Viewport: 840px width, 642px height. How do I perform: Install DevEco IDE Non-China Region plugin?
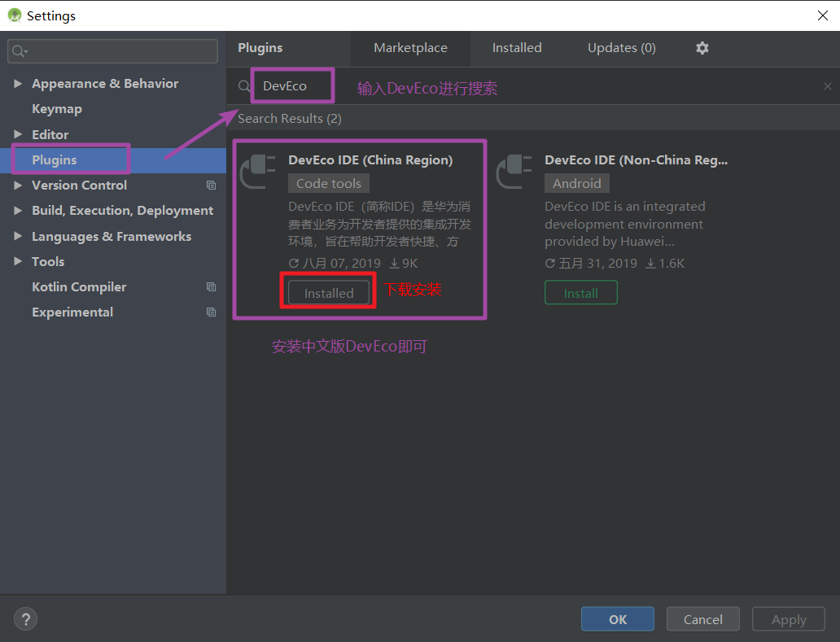tap(580, 293)
